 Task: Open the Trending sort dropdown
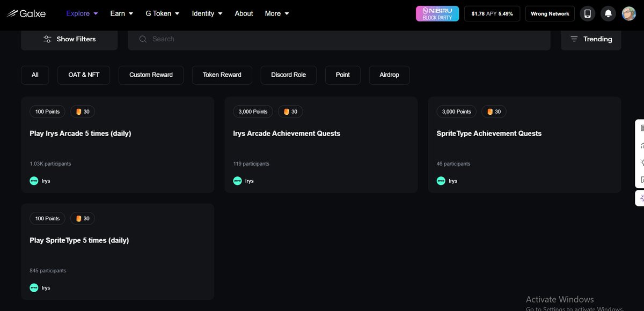point(591,39)
